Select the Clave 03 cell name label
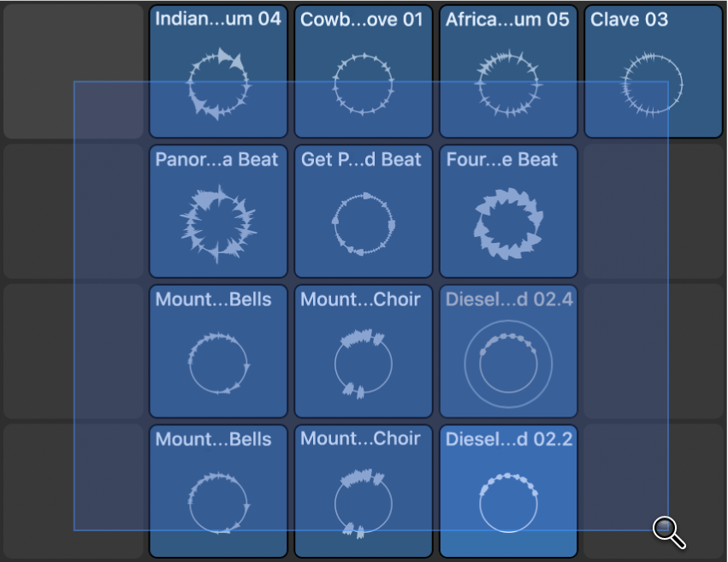This screenshot has width=728, height=562. [630, 20]
